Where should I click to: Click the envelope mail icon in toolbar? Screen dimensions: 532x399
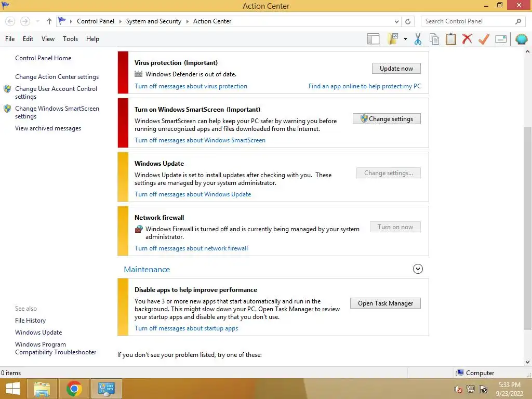pyautogui.click(x=501, y=39)
